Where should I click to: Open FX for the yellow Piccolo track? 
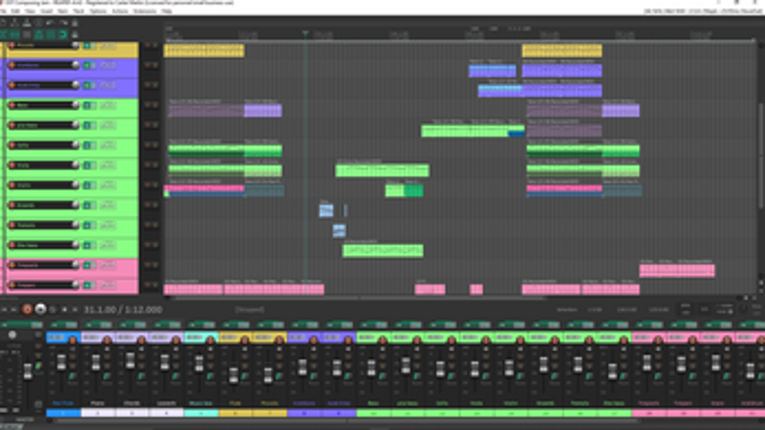pyautogui.click(x=87, y=46)
